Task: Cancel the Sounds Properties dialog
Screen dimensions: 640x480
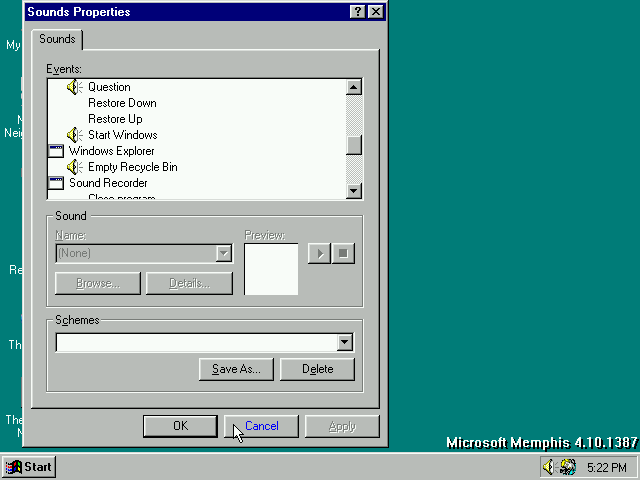Action: (262, 426)
